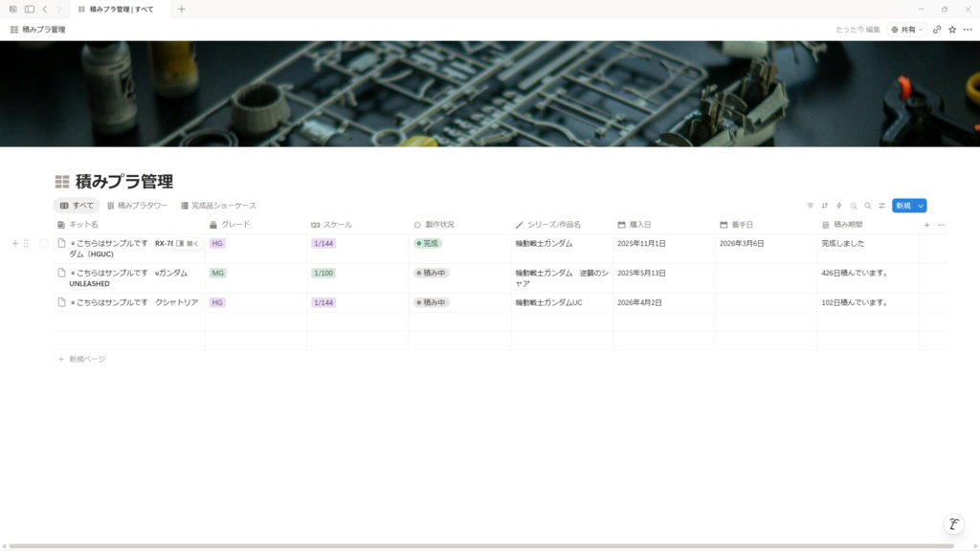The height and width of the screenshot is (551, 980).
Task: Open the floating assistant button at bottom-right
Action: tap(954, 524)
